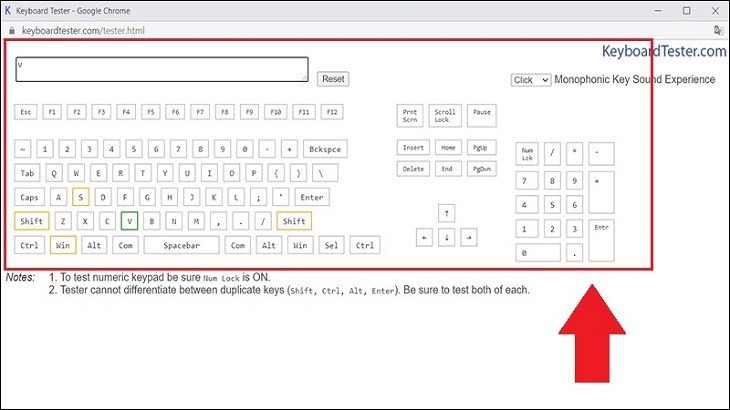
Task: Click the up arrow key
Action: point(446,213)
